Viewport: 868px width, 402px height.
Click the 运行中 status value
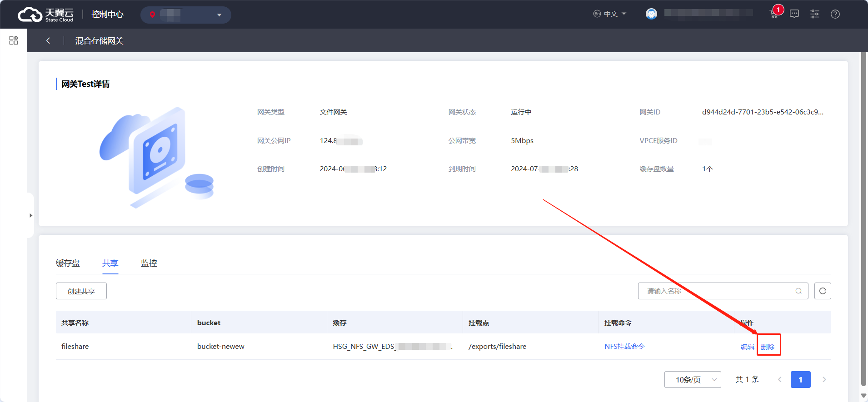tap(521, 112)
